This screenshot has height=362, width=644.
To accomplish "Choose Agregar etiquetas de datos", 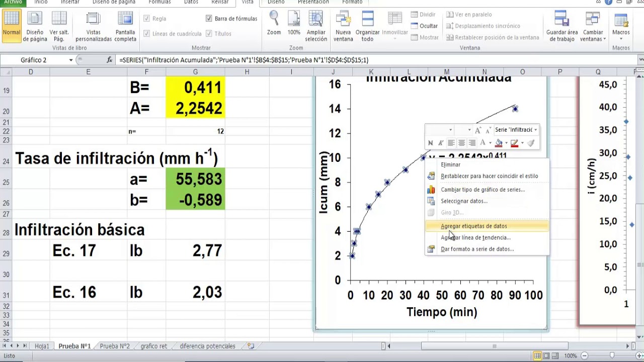I will 487,226.
